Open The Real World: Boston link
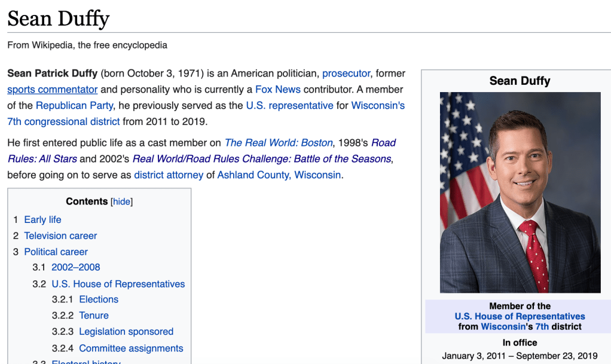This screenshot has height=364, width=611. (x=278, y=143)
